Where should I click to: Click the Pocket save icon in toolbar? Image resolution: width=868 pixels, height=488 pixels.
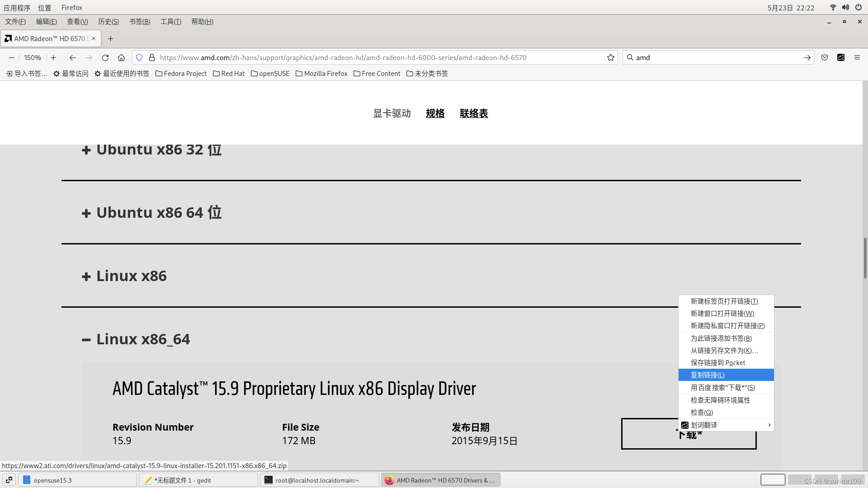pyautogui.click(x=825, y=57)
